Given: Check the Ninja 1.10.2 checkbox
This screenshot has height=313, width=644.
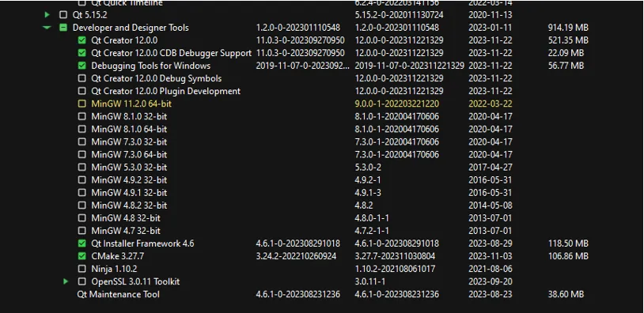Looking at the screenshot, I should click(82, 269).
